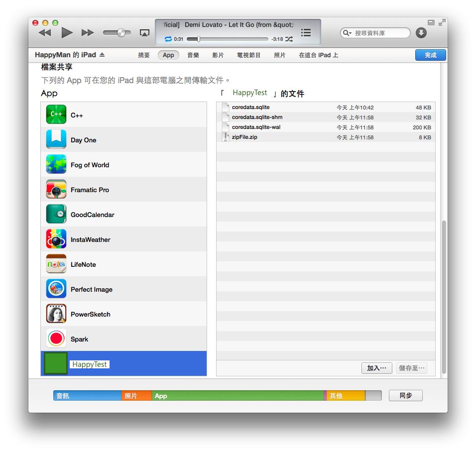The image size is (476, 452).
Task: Eject HappyMan's iPad
Action: pyautogui.click(x=102, y=55)
